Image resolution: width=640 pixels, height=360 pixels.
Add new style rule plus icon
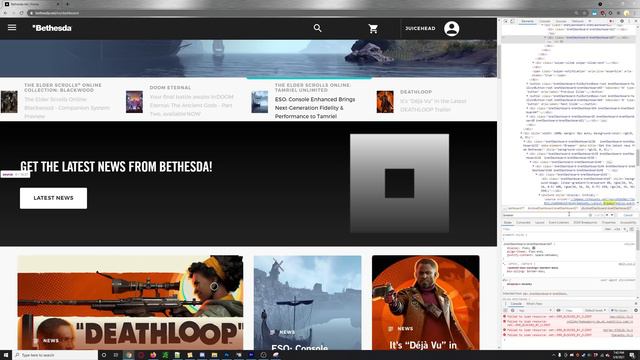point(625,229)
